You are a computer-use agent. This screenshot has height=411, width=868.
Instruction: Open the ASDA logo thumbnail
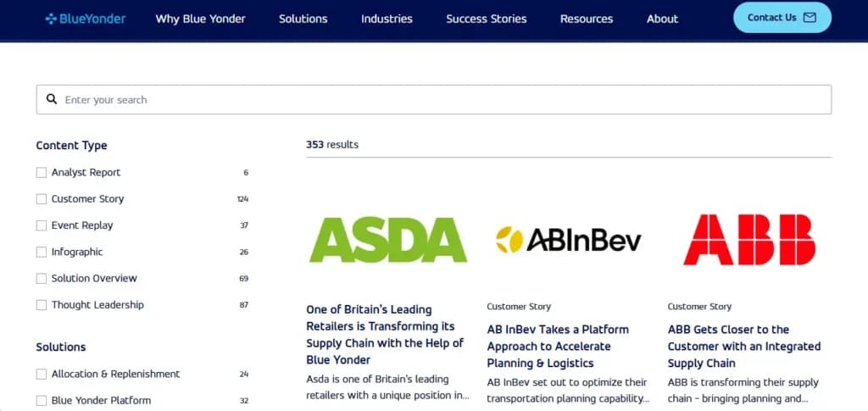[388, 240]
